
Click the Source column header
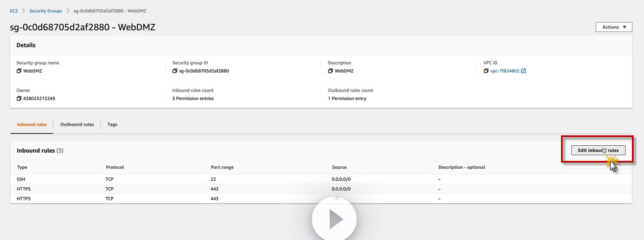point(339,167)
